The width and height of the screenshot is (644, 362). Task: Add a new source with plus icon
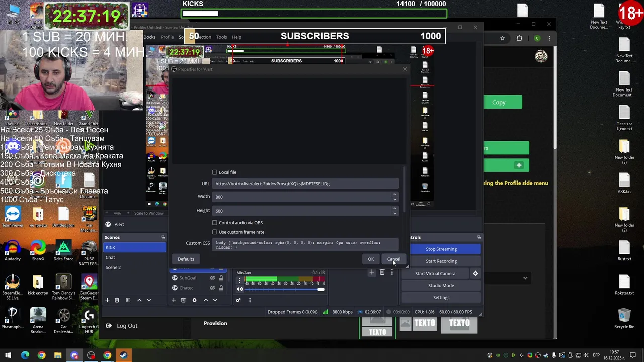tap(174, 300)
